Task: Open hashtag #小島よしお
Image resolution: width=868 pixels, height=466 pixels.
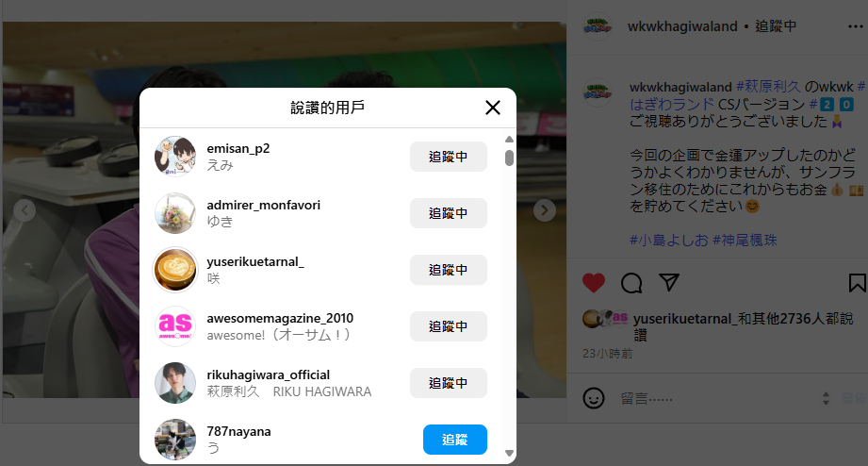Action: 669,240
